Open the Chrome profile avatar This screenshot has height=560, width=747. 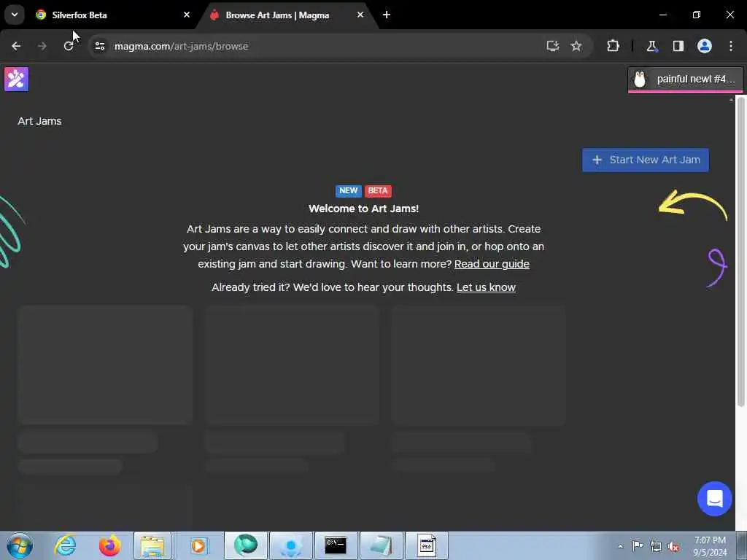click(705, 46)
